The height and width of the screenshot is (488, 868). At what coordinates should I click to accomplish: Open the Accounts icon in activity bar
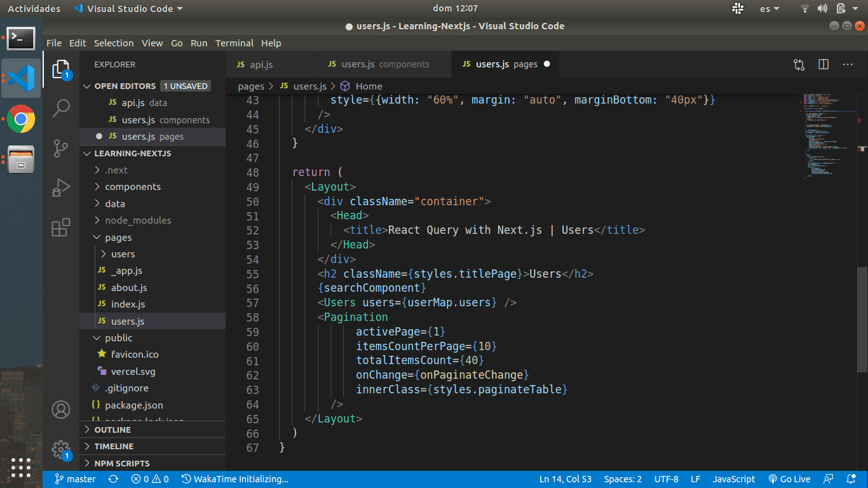(x=61, y=410)
